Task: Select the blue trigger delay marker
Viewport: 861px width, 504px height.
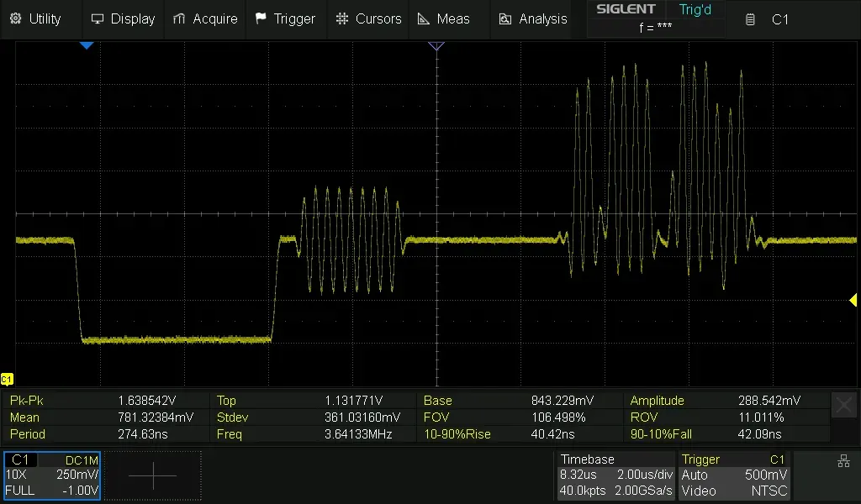Action: click(x=86, y=46)
